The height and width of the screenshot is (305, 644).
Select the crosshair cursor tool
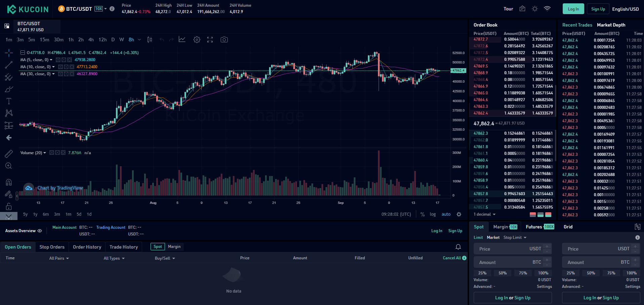[9, 53]
